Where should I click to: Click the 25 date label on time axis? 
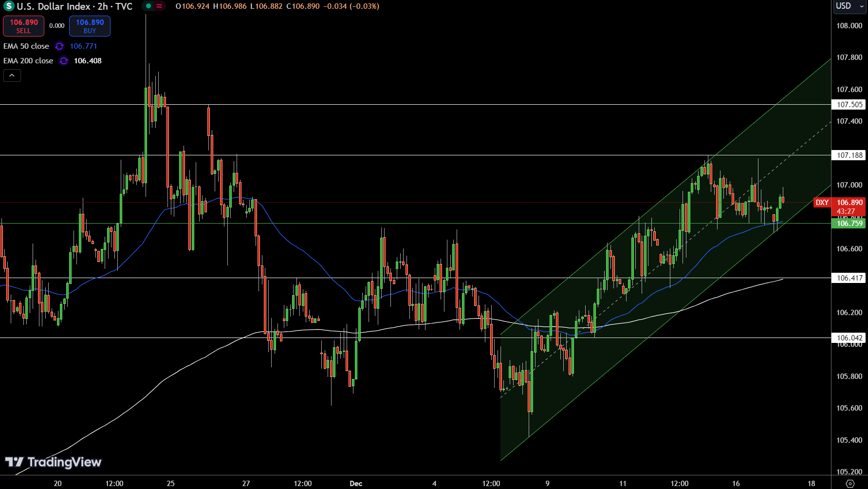170,483
